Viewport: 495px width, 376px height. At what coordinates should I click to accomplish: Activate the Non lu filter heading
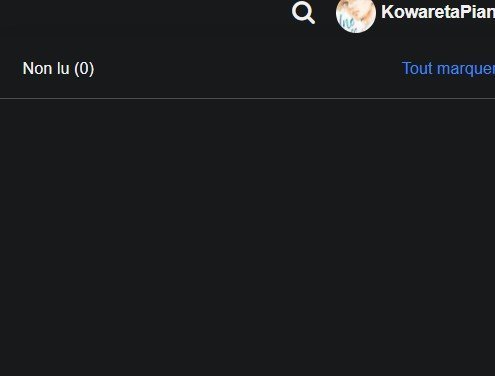[58, 69]
